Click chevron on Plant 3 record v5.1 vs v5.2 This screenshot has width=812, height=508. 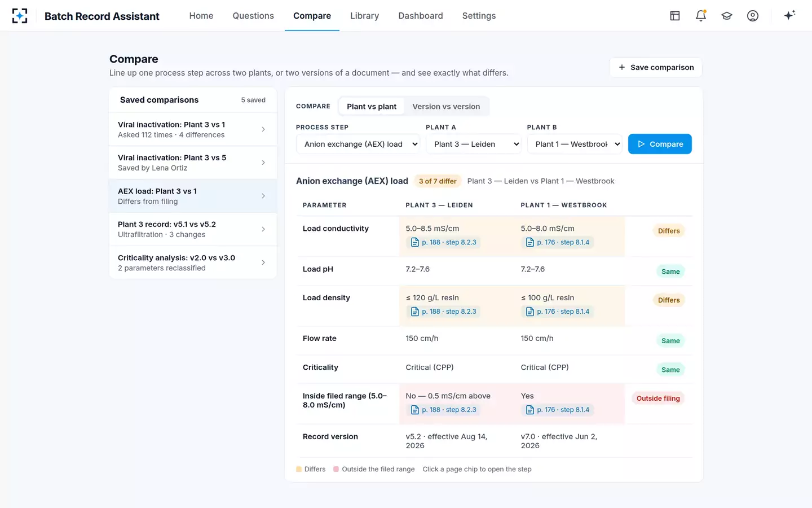[x=263, y=229]
